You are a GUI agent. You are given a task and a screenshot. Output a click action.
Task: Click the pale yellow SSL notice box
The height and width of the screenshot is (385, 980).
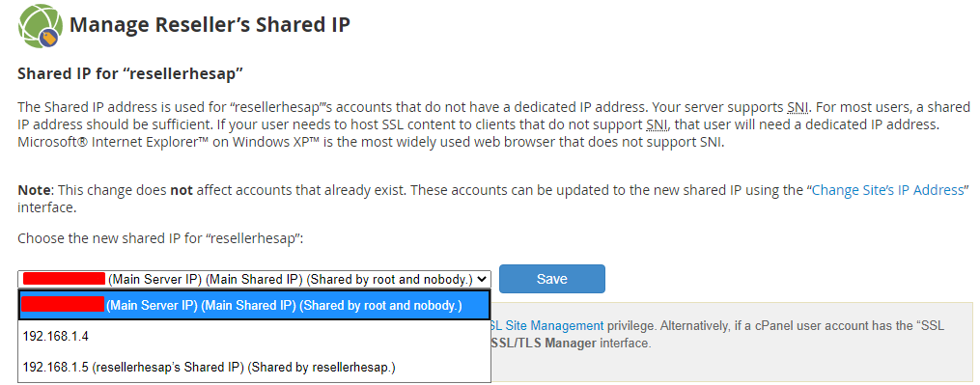coord(730,342)
